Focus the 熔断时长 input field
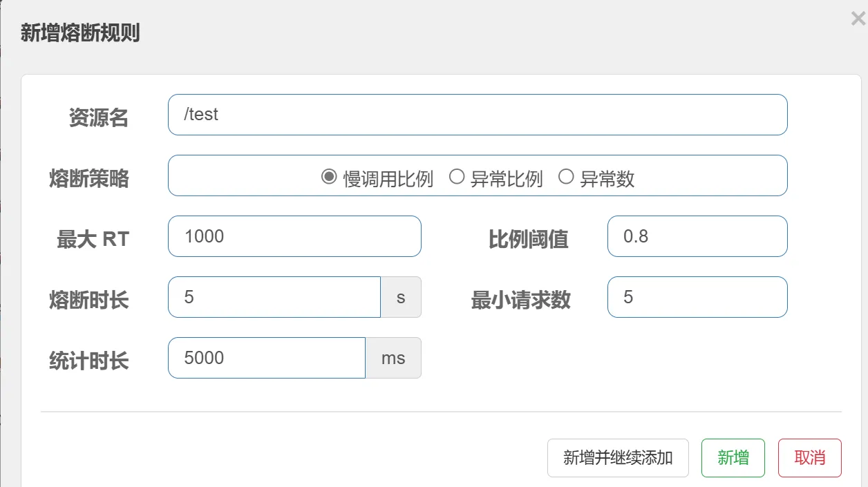The height and width of the screenshot is (487, 868). pyautogui.click(x=274, y=297)
